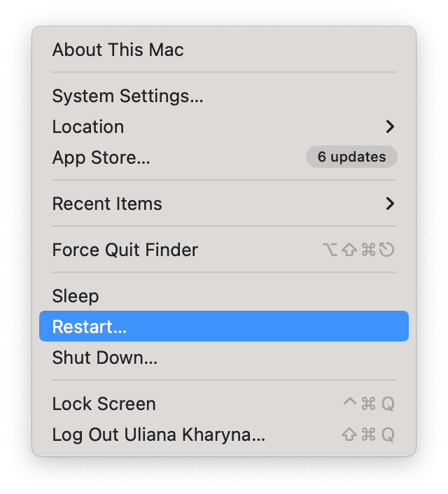The height and width of the screenshot is (494, 448).
Task: Select the highlighted Restart option
Action: coord(90,327)
